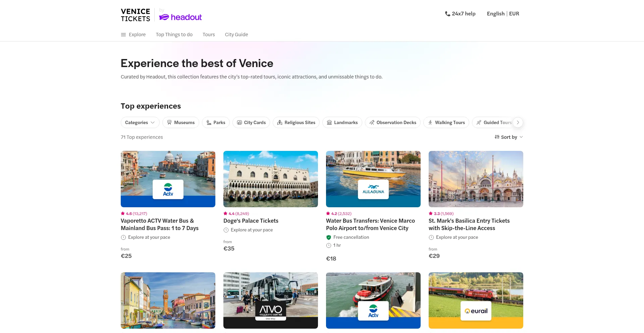Click the Guided Tours chip icon
This screenshot has height=333, width=644.
point(479,122)
